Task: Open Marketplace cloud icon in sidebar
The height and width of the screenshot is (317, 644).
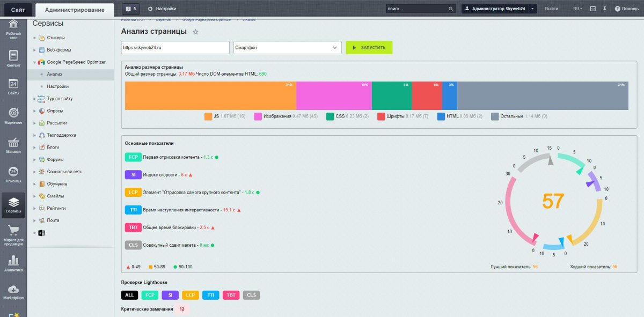Action: [13, 291]
